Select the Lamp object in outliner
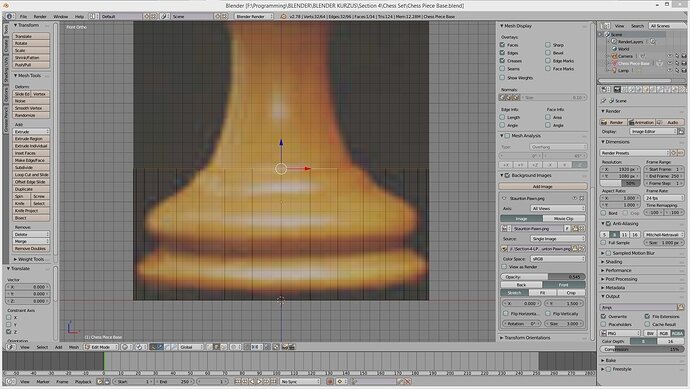 coord(623,70)
